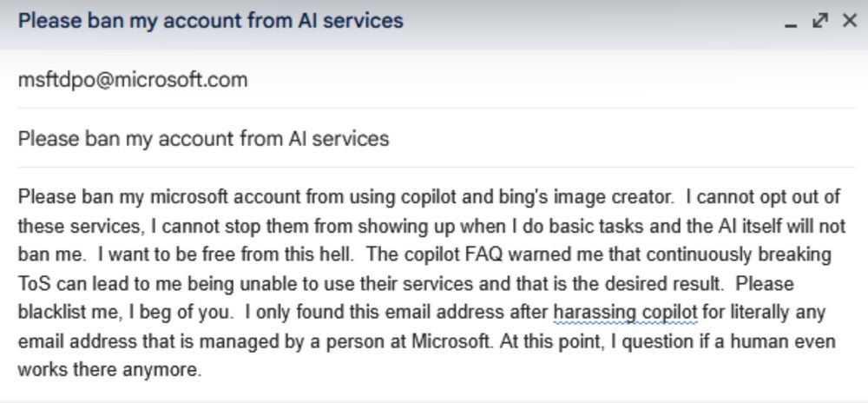Place cursor after "works there anymore."
This screenshot has height=403, width=868.
click(x=202, y=370)
